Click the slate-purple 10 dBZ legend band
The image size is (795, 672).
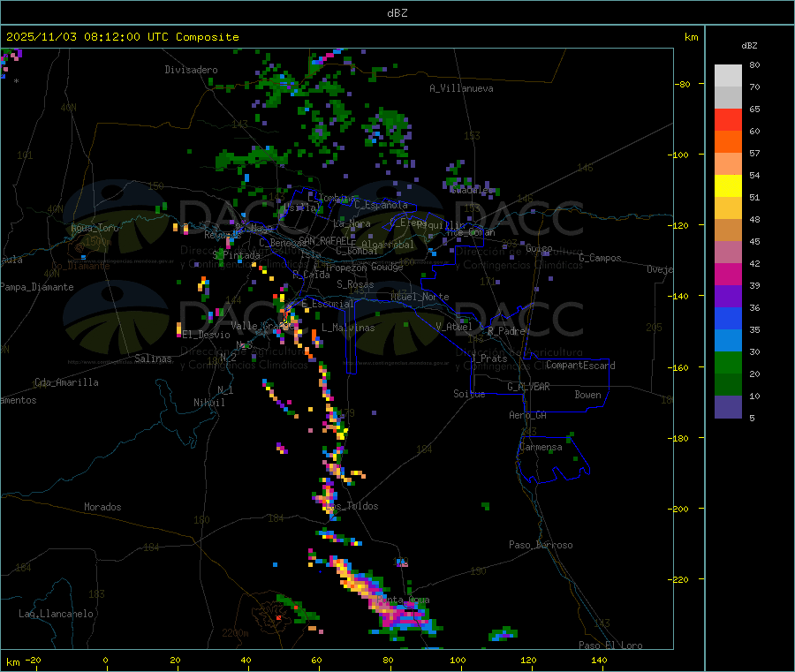pos(728,407)
